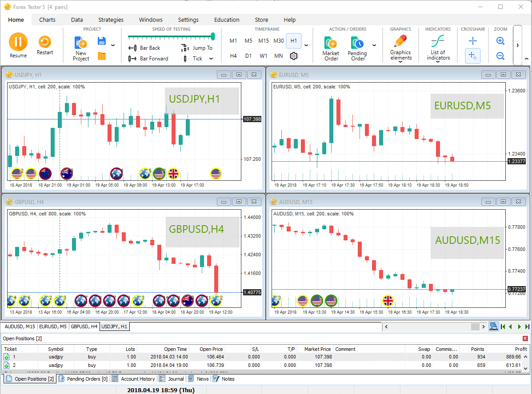The image size is (532, 394).
Task: Switch to the GBPUSD, H4 chart tab
Action: 84,326
